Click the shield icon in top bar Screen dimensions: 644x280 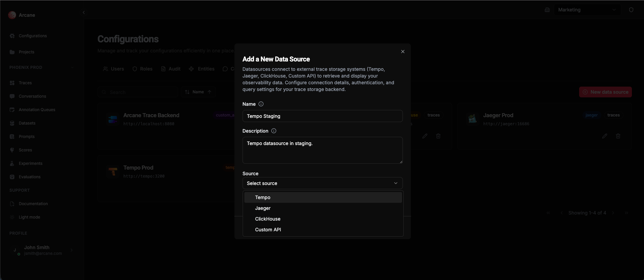point(631,10)
